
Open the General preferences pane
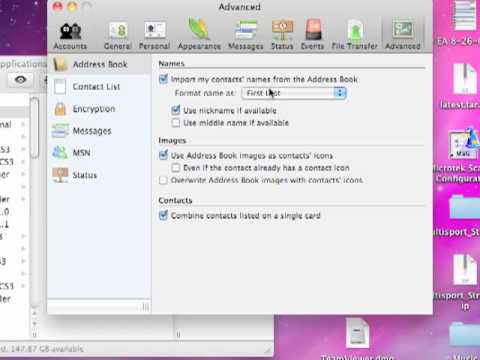coord(118,36)
